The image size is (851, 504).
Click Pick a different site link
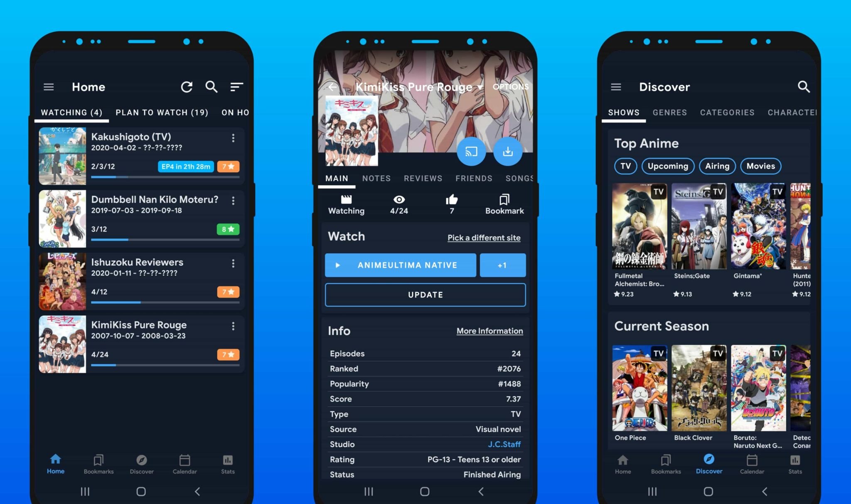(x=484, y=237)
